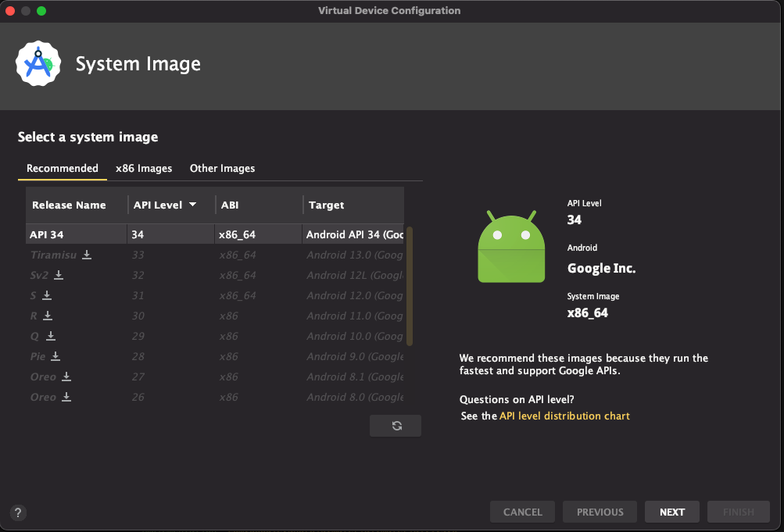
Task: Select the Sv2 release name
Action: click(40, 275)
